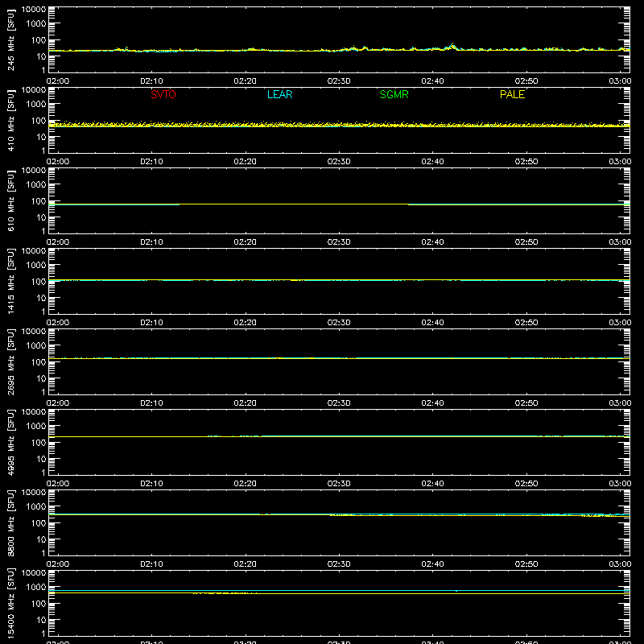644x644 pixels.
Task: Select the 245 MHz [SFU] axis label
Action: (x=11, y=39)
